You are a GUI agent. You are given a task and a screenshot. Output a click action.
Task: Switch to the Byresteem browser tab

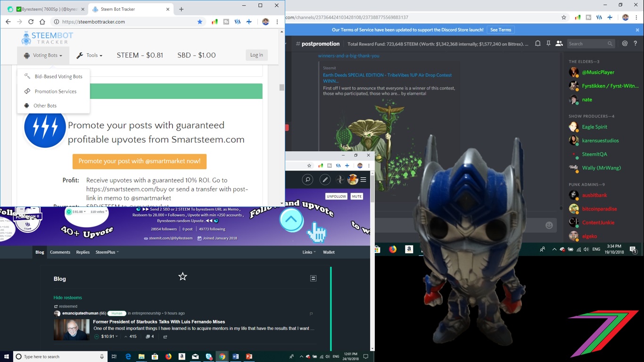coord(46,9)
